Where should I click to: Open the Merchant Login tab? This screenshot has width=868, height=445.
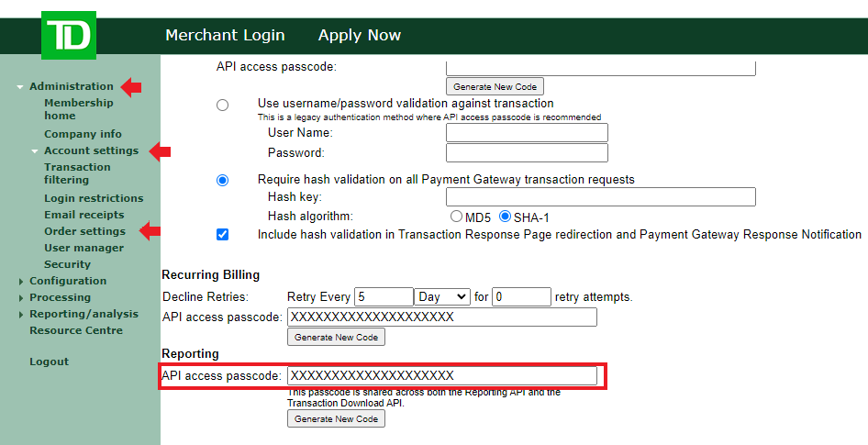225,36
